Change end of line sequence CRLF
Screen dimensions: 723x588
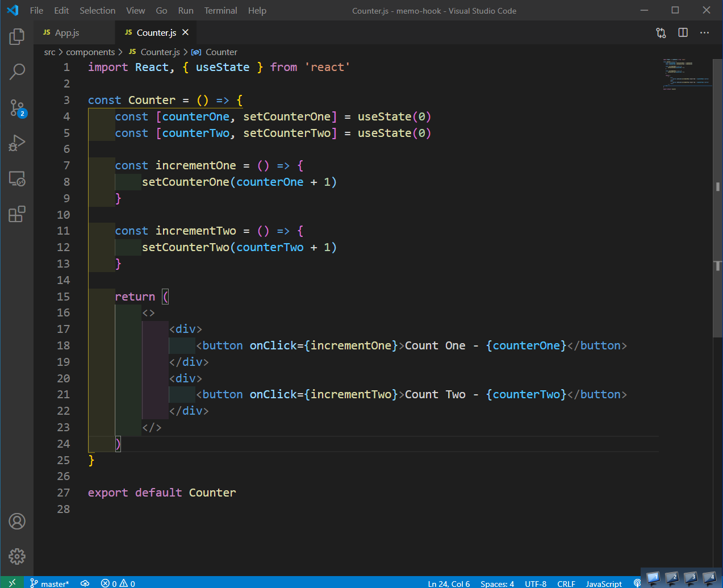click(x=566, y=583)
